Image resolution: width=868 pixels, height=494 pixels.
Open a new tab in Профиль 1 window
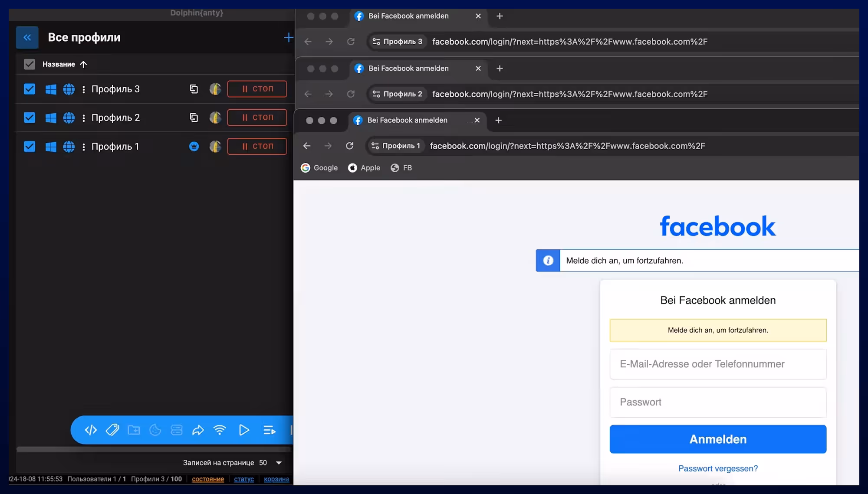tap(498, 120)
